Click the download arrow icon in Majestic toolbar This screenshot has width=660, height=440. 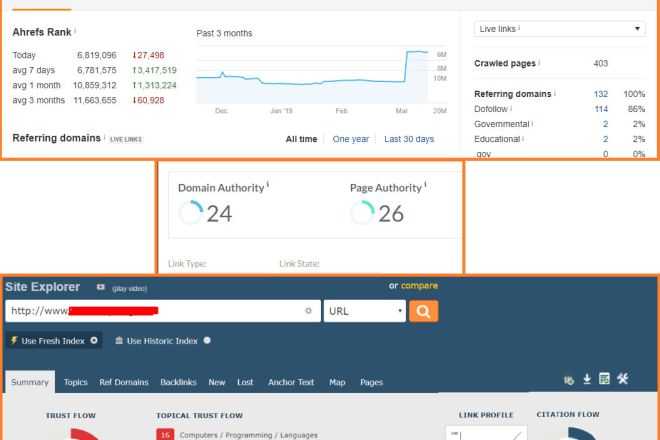[587, 379]
